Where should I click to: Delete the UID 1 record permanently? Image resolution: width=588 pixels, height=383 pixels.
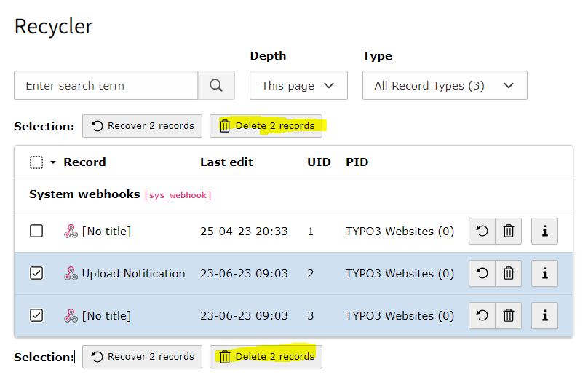point(509,232)
